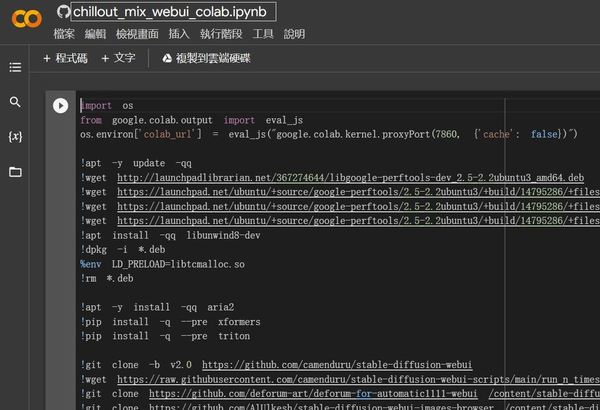Edit the chillout_mix_webui_colab.ipynb title field
Viewport: 600px width, 410px height.
[173, 12]
